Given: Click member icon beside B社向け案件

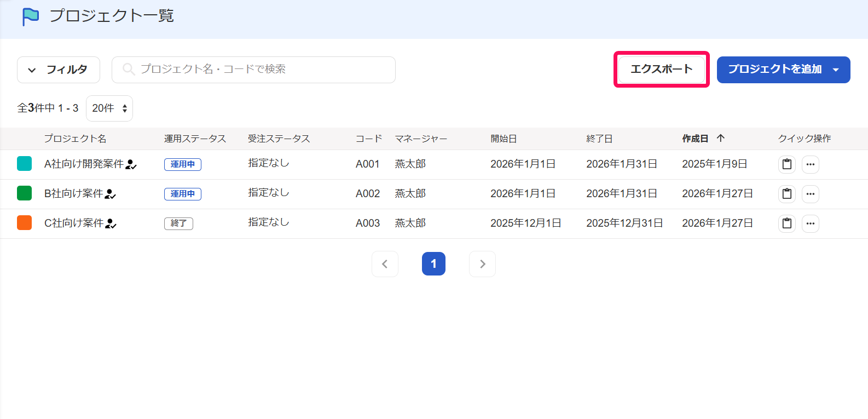Looking at the screenshot, I should tap(111, 194).
